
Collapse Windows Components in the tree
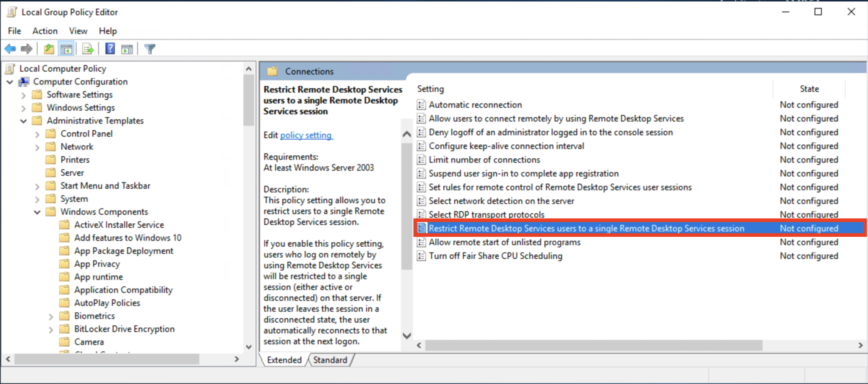tap(37, 212)
